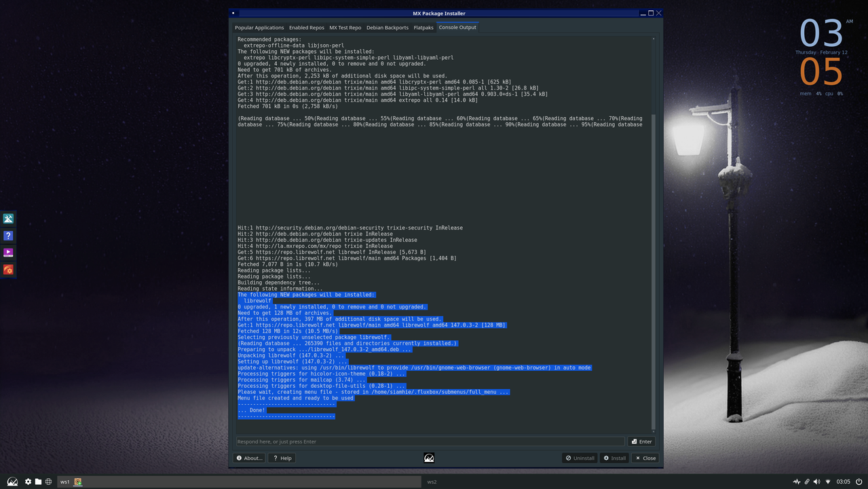Click the Close button at bottom right
Screen dimensions: 868x489
pos(645,458)
